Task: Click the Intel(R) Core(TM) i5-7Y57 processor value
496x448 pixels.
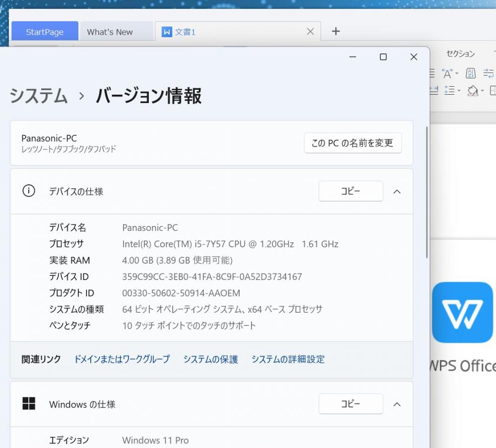Action: coord(230,244)
